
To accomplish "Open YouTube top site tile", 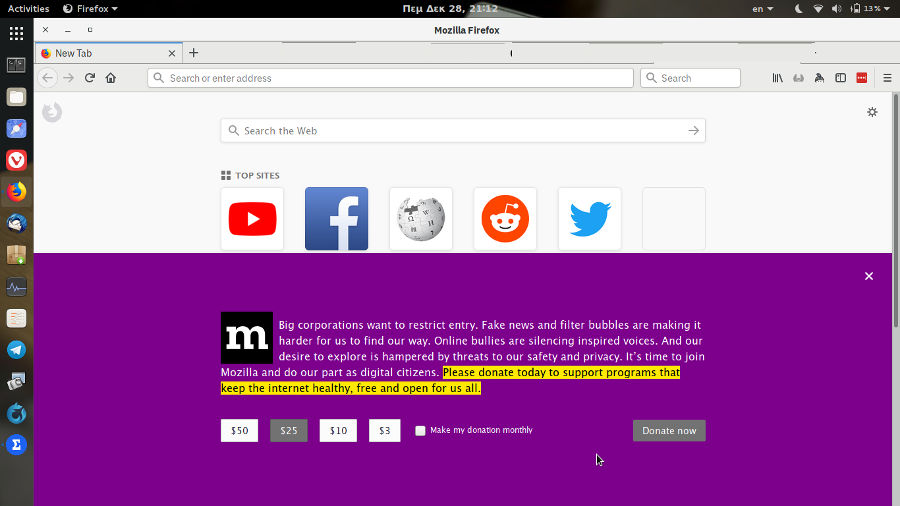I will 252,219.
